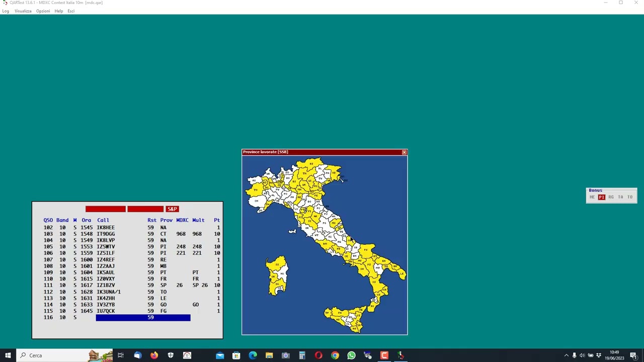Click the red C app taskbar icon
Screen dimensions: 644x362
(x=384, y=355)
